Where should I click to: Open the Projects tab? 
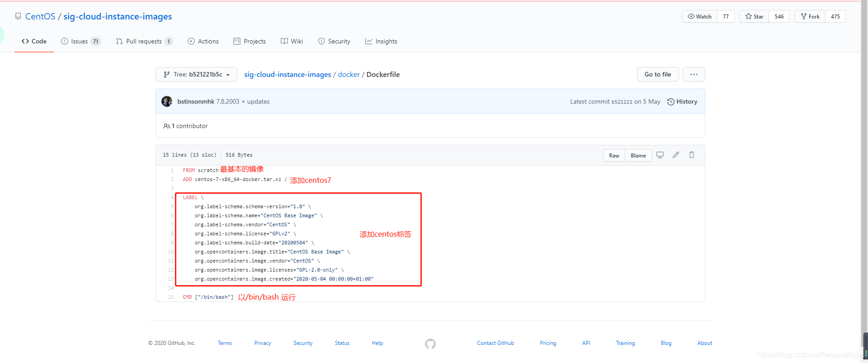(250, 41)
